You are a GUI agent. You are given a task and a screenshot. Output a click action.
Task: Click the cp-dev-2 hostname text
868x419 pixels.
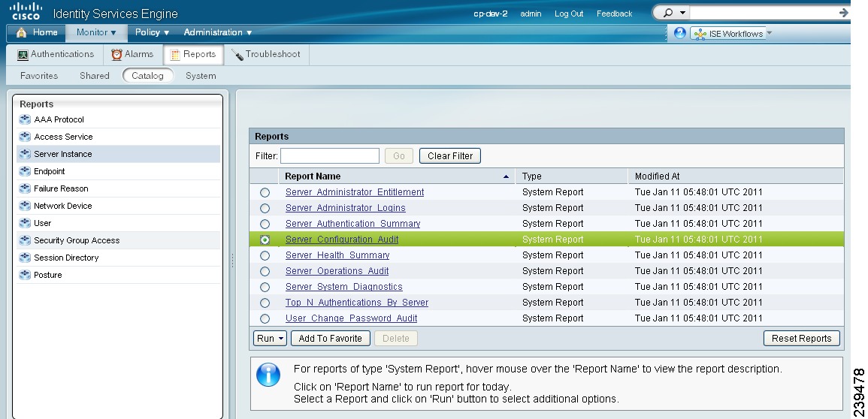(491, 14)
